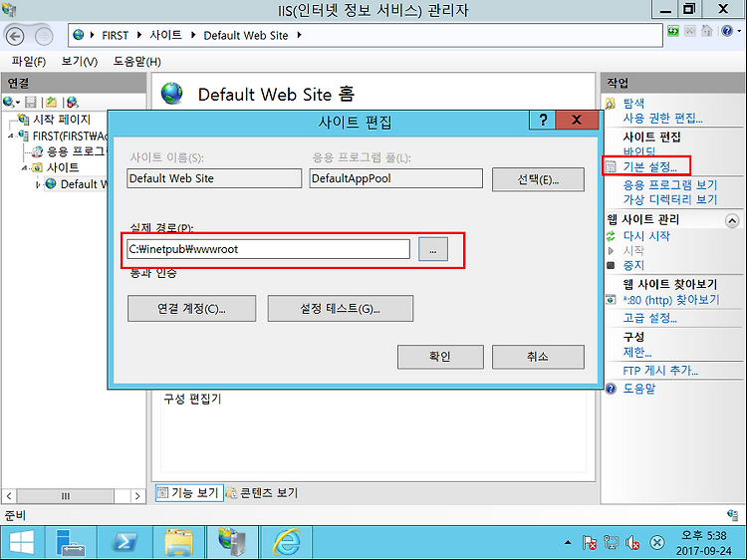747x560 pixels.
Task: Open dropdown arrow after 사이트 breadcrumb
Action: [193, 35]
